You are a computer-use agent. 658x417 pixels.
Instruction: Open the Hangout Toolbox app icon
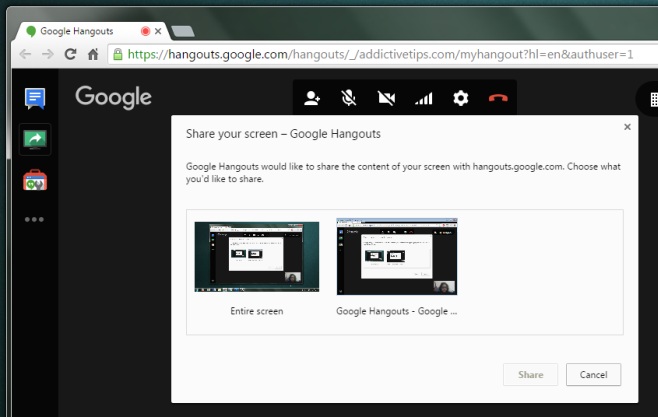coord(35,180)
